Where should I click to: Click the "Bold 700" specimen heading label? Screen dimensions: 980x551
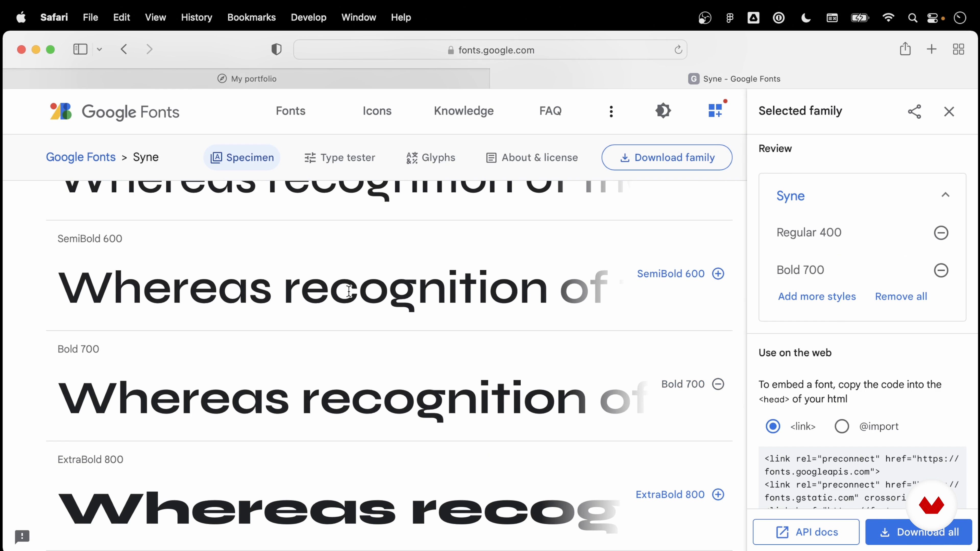point(78,349)
